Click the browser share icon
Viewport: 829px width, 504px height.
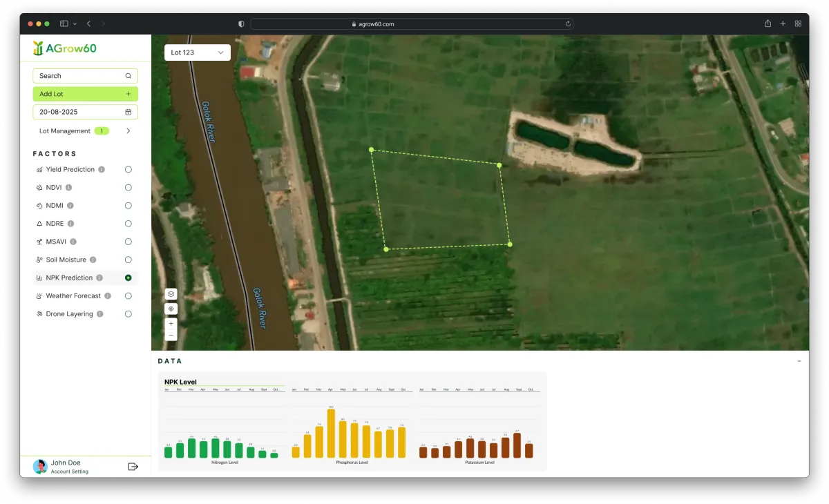click(768, 23)
